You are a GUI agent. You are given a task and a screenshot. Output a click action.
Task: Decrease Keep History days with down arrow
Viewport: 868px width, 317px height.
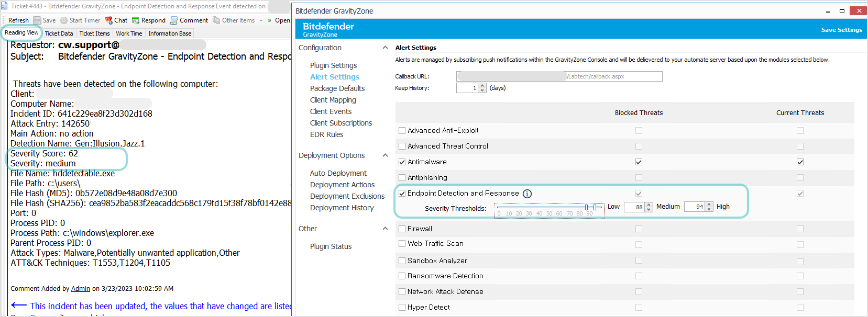(482, 90)
